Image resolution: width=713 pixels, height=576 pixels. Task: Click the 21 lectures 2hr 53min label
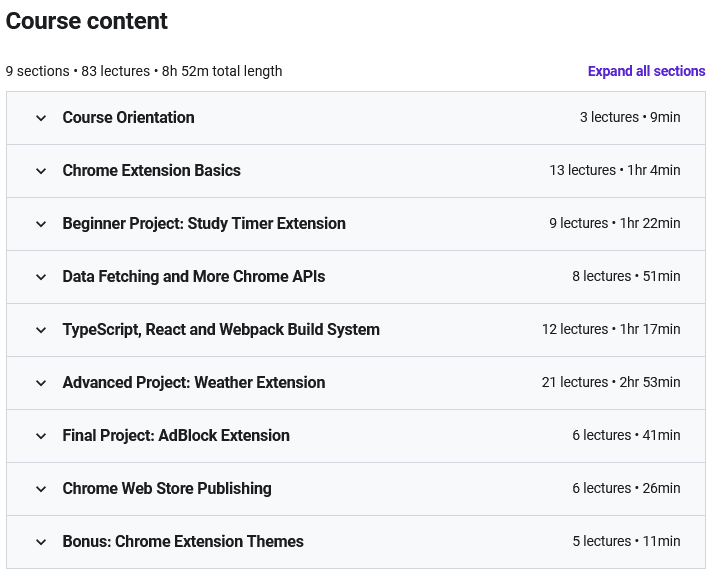click(x=611, y=382)
